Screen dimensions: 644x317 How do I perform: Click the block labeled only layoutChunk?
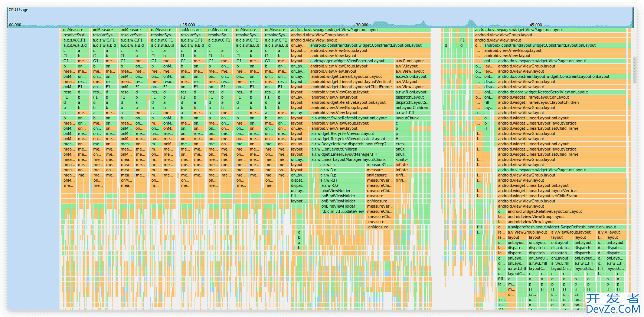(412, 118)
